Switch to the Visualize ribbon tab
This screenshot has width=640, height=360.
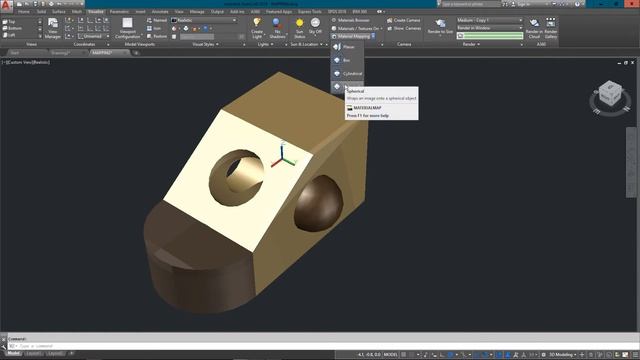pyautogui.click(x=96, y=11)
